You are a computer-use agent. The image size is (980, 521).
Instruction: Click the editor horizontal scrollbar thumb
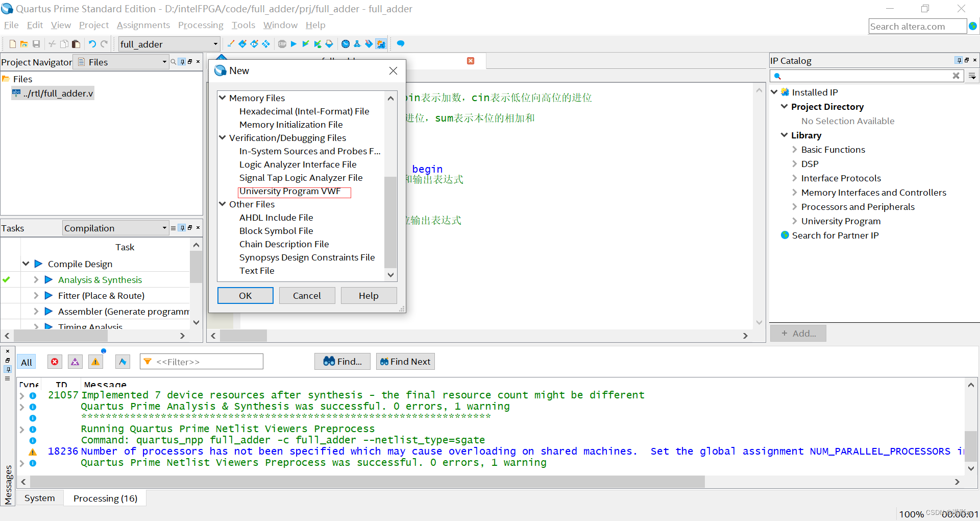pyautogui.click(x=243, y=336)
